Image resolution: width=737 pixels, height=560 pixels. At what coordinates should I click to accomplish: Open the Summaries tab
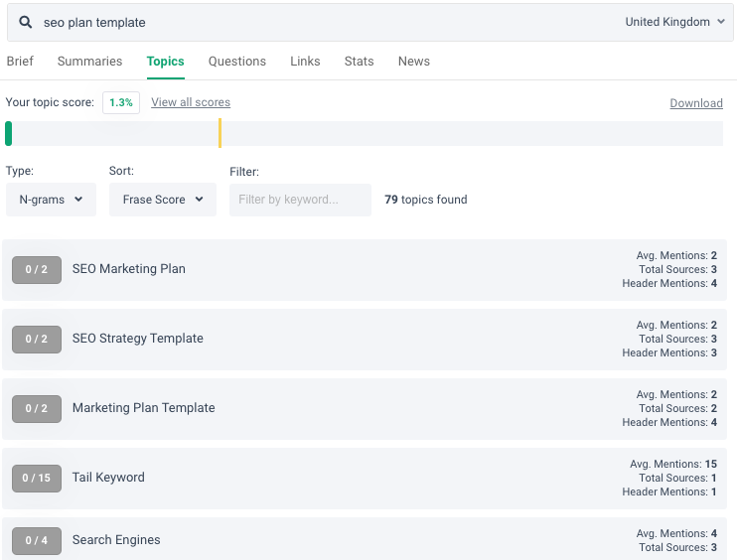coord(89,62)
